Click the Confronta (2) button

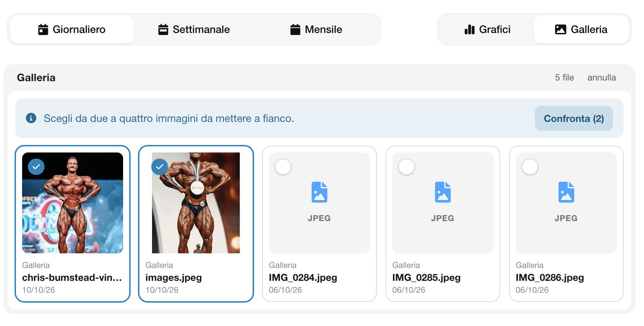click(x=574, y=119)
